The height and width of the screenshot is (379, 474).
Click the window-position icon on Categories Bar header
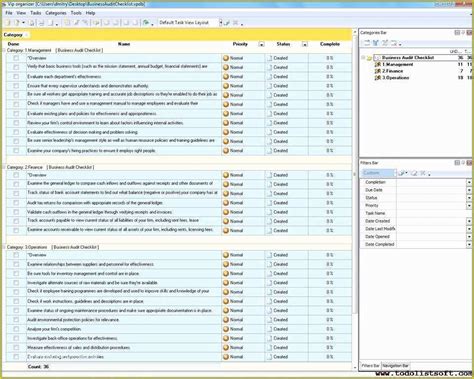tap(457, 32)
